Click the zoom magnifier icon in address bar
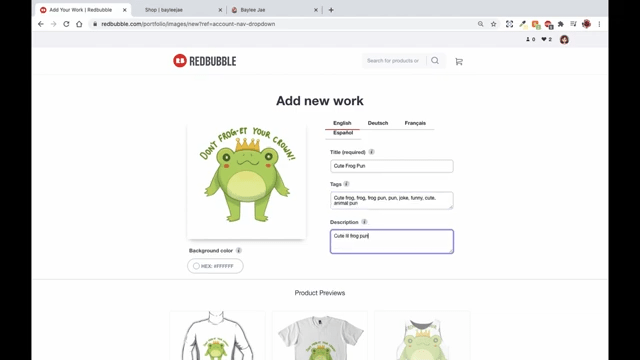The width and height of the screenshot is (640, 360). pyautogui.click(x=480, y=24)
